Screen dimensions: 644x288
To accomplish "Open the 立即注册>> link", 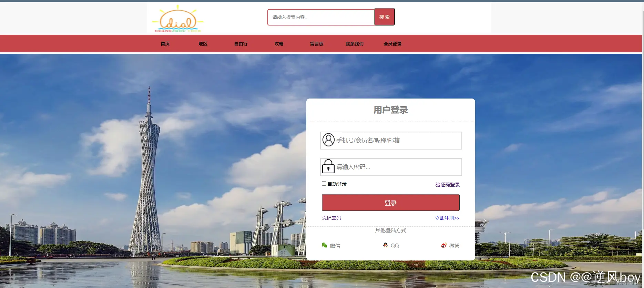I will point(447,218).
